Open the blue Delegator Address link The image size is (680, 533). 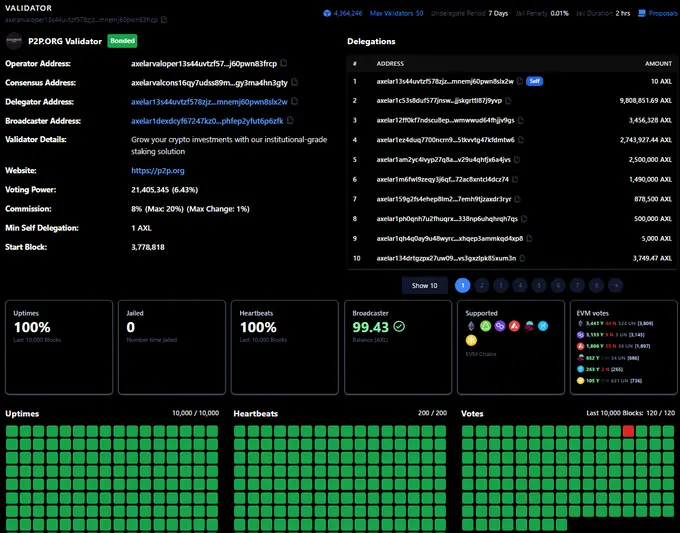coord(208,101)
